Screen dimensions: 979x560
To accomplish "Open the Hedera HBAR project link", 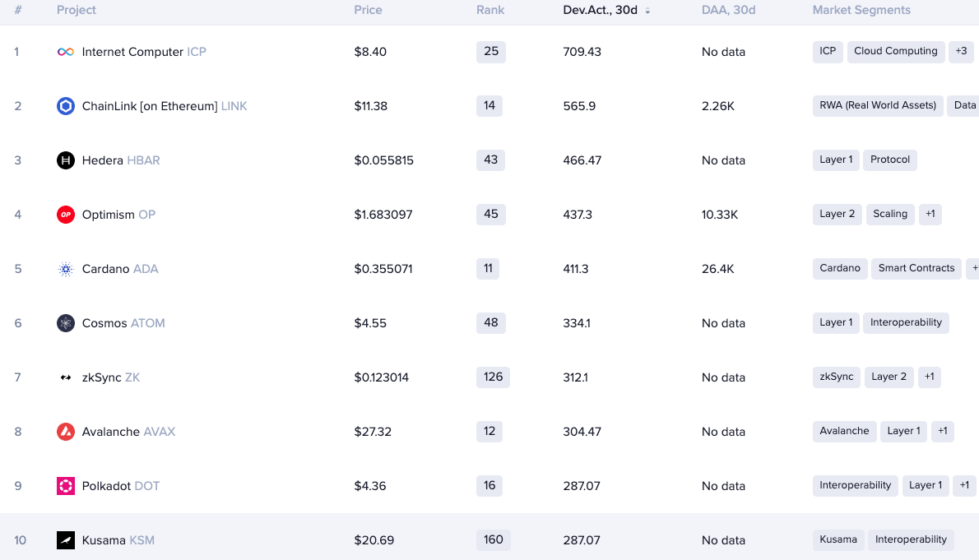I will [x=121, y=160].
